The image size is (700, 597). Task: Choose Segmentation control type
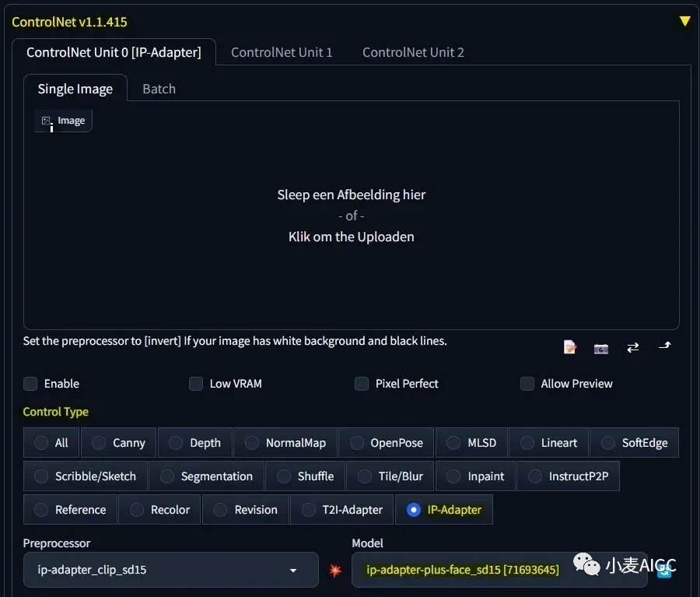coord(207,476)
